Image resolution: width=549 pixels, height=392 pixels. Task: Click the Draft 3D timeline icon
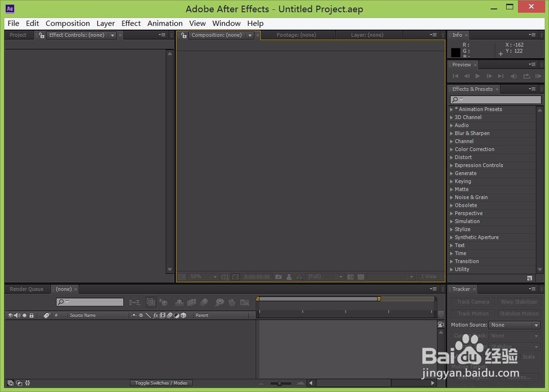click(x=163, y=303)
